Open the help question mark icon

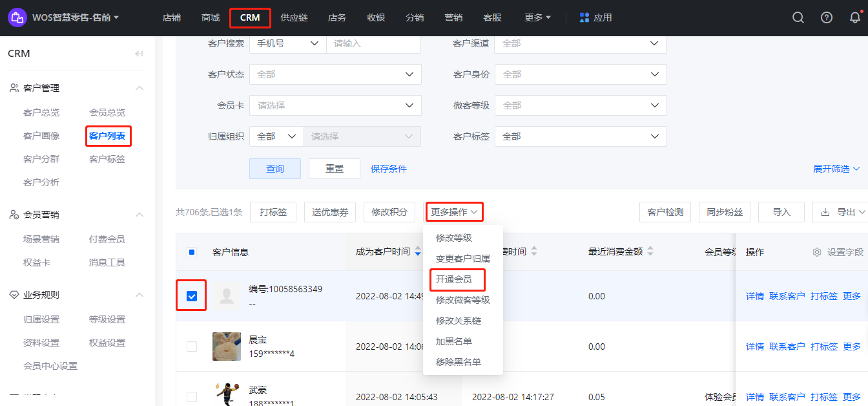(827, 17)
